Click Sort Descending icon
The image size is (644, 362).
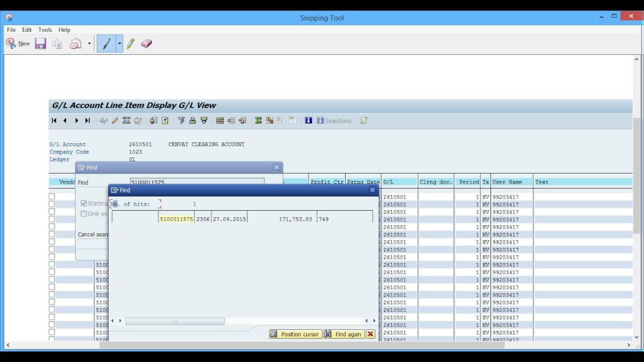click(204, 121)
